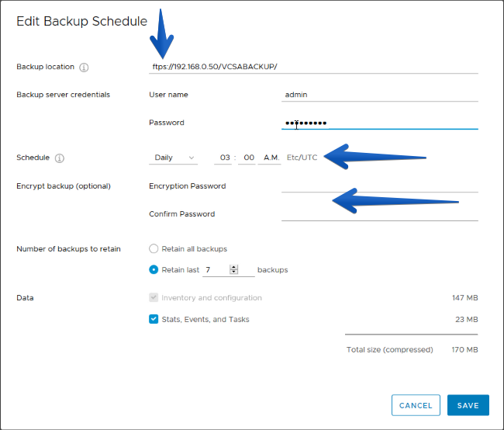The width and height of the screenshot is (504, 430).
Task: Uncheck the Stats, Events, and Tasks checkbox
Action: (x=154, y=319)
